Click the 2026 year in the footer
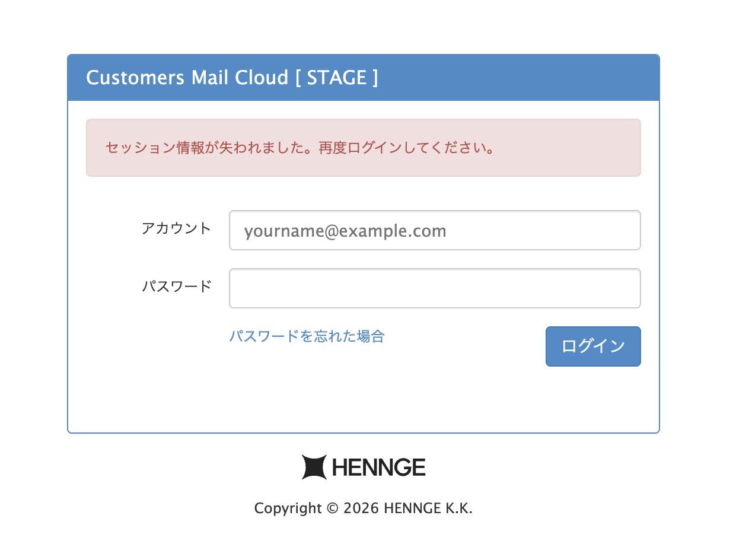The width and height of the screenshot is (733, 560). (361, 508)
